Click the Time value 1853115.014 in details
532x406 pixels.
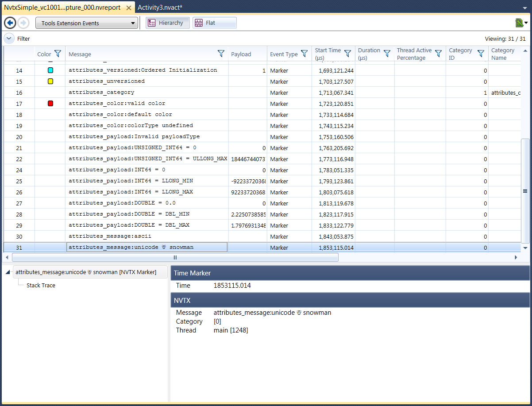coord(232,286)
